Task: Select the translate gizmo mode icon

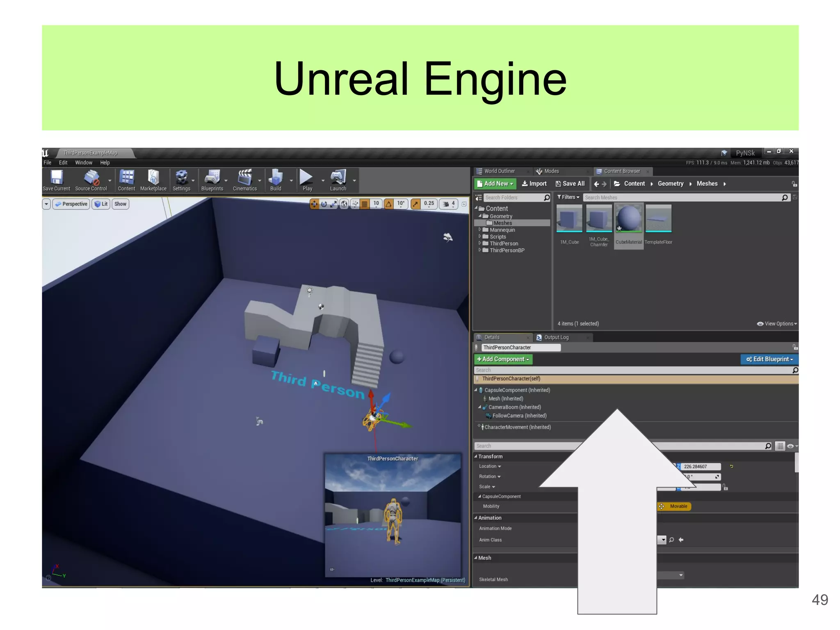Action: pos(314,204)
